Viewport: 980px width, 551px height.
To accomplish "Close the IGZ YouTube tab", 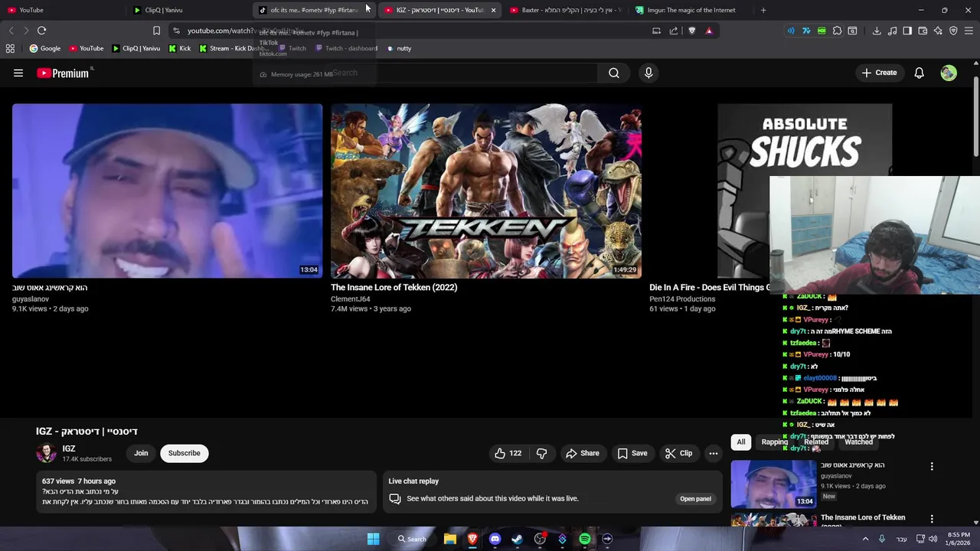I will pyautogui.click(x=493, y=10).
